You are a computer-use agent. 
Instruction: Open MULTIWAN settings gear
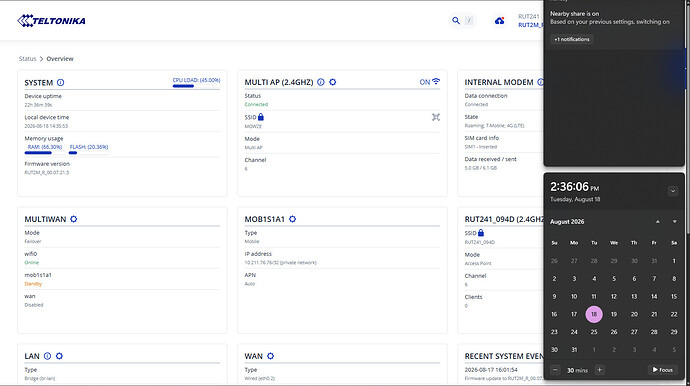tap(73, 219)
